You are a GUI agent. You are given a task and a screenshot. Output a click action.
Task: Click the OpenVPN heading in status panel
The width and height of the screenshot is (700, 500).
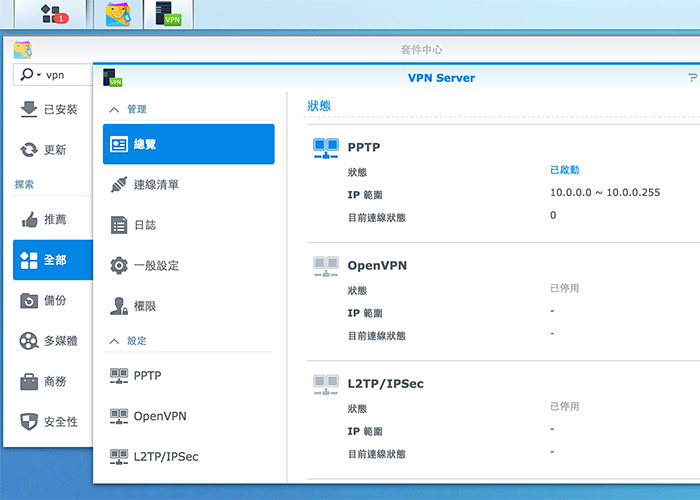(377, 265)
